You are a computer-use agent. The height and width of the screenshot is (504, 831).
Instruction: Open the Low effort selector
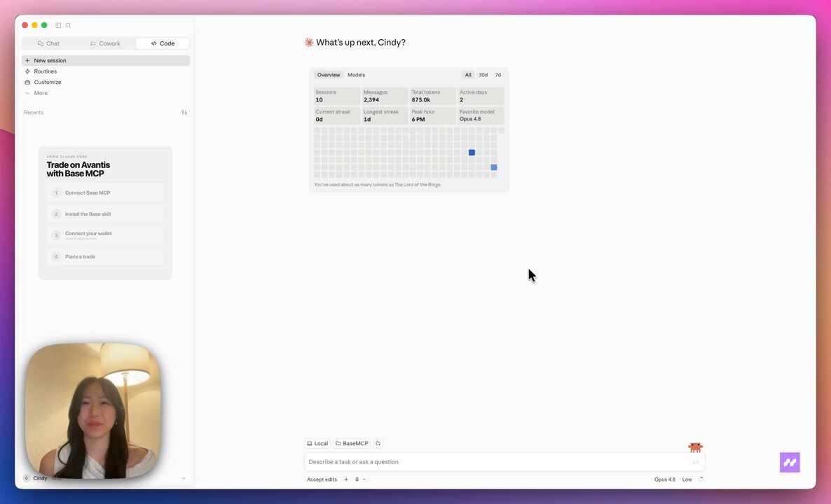(x=687, y=479)
